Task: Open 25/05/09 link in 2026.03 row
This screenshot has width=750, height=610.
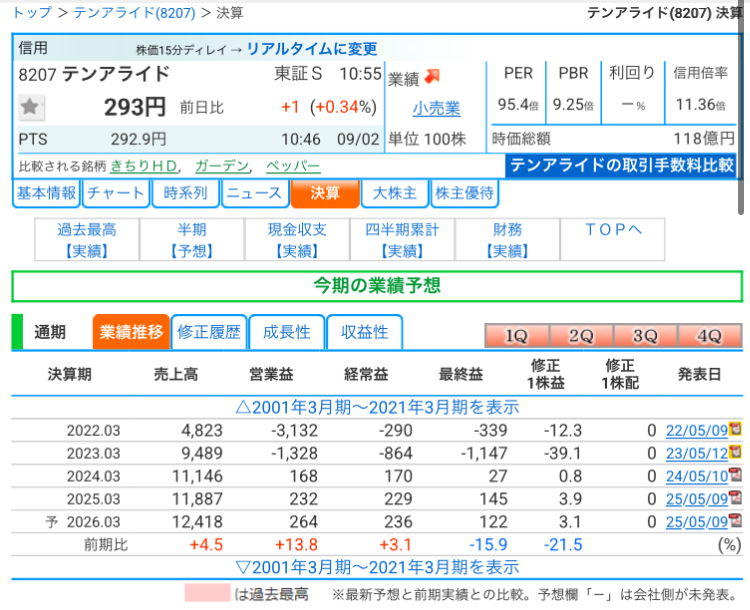Action: (x=697, y=522)
